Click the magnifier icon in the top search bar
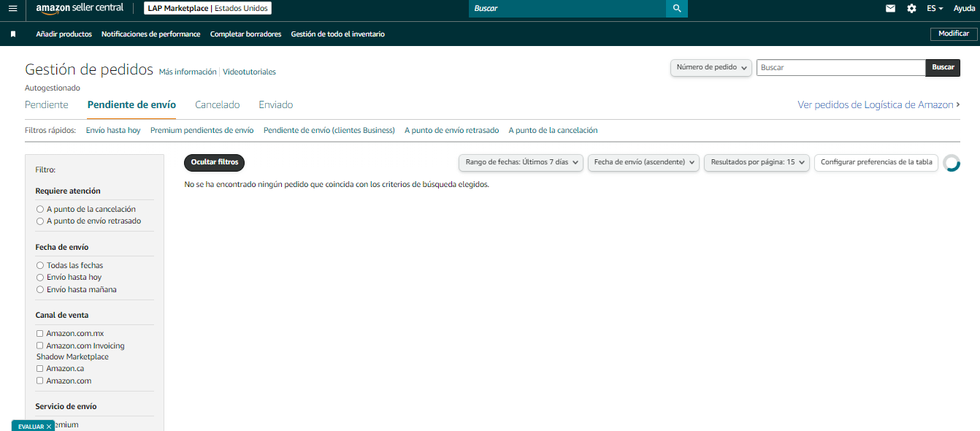The height and width of the screenshot is (431, 980). [677, 9]
